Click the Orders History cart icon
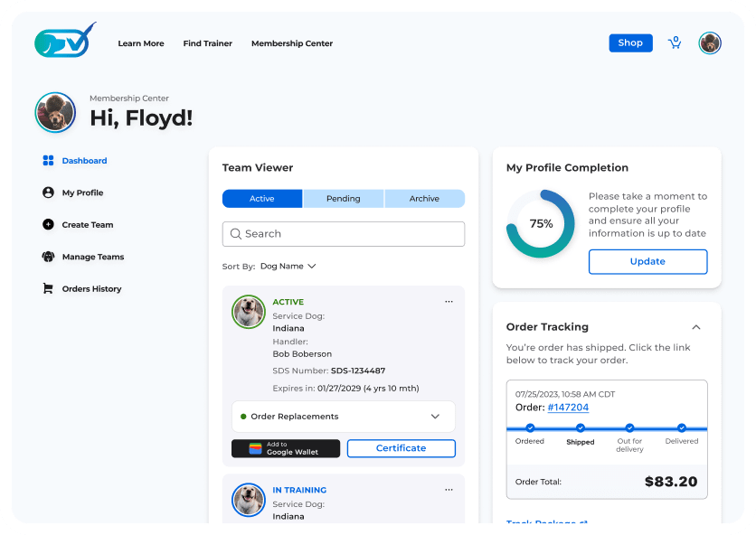 click(x=48, y=289)
